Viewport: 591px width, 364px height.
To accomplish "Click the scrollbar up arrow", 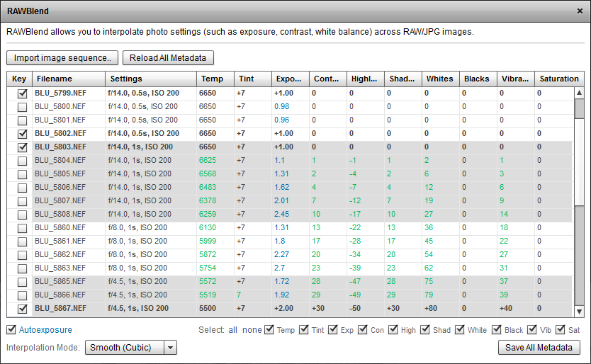I will click(x=579, y=93).
